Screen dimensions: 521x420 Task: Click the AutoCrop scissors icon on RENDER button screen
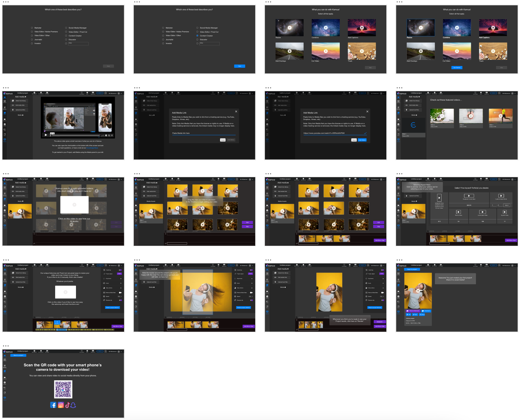point(366,270)
